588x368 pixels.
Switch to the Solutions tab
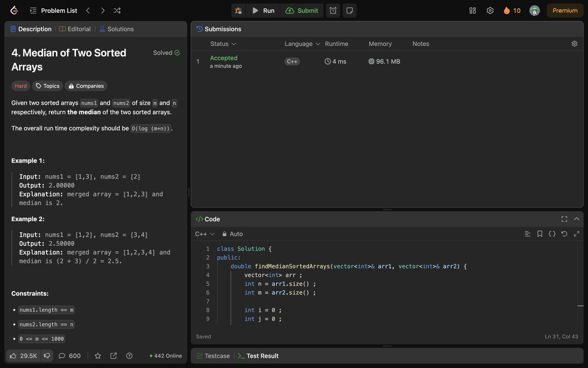click(117, 29)
